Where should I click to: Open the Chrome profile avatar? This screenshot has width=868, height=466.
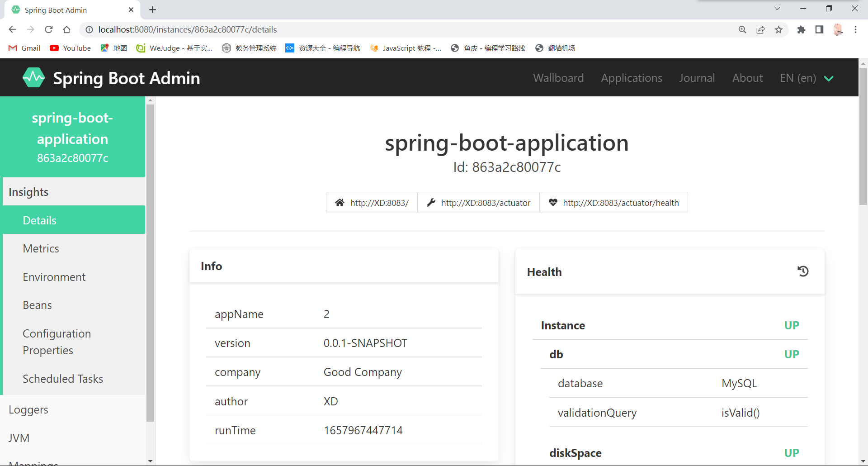(x=838, y=29)
